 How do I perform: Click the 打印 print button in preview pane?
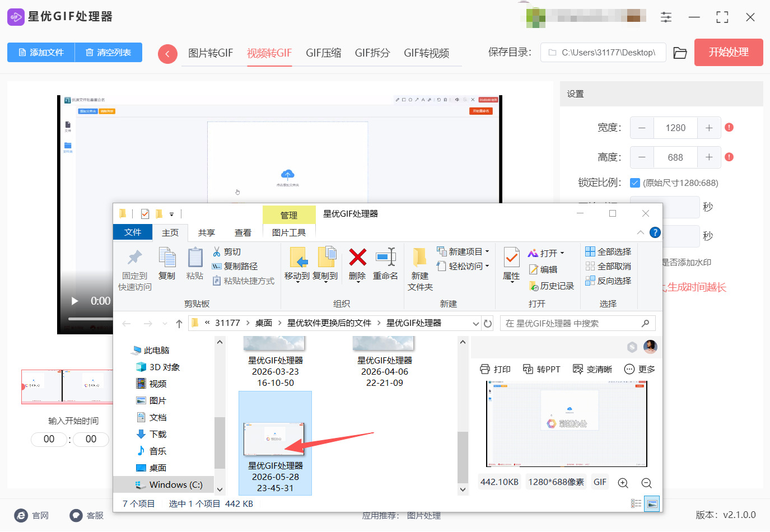click(x=496, y=370)
